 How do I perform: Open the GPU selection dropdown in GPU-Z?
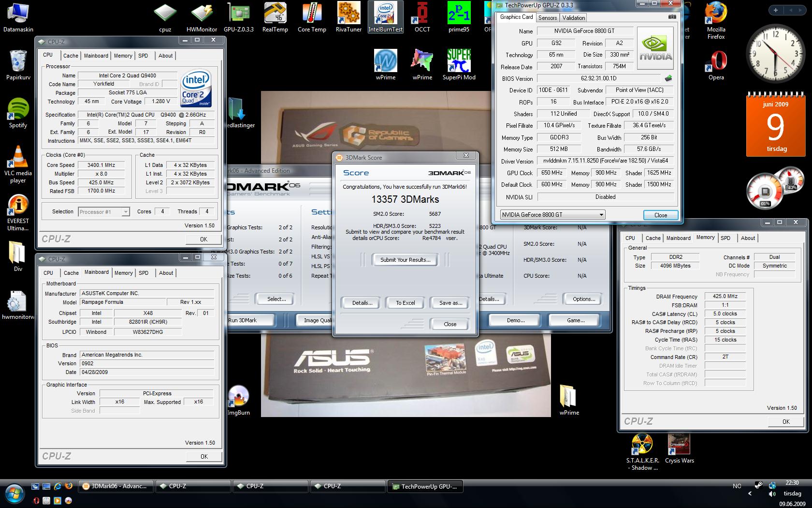click(552, 215)
